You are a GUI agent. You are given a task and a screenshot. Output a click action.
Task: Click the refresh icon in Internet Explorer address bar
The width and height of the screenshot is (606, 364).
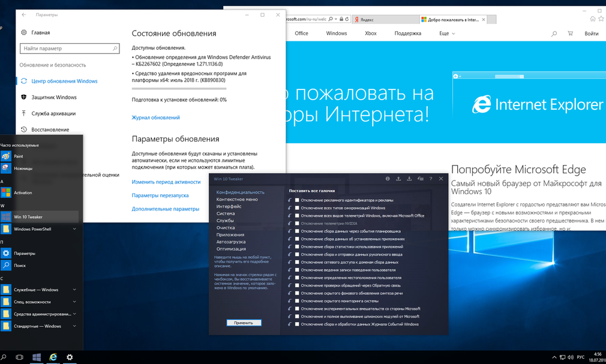coord(347,19)
